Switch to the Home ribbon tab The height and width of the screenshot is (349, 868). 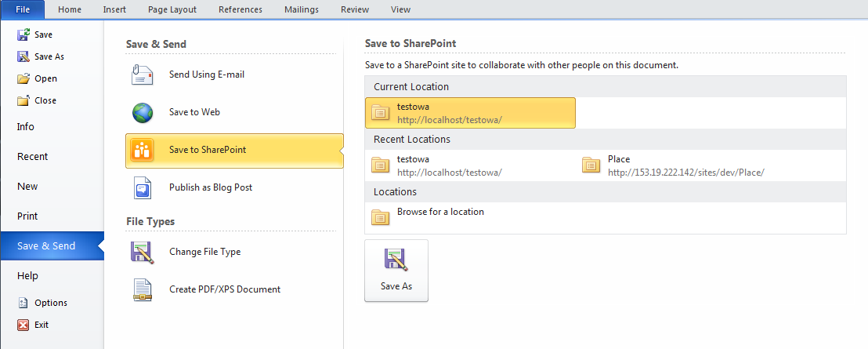(70, 9)
